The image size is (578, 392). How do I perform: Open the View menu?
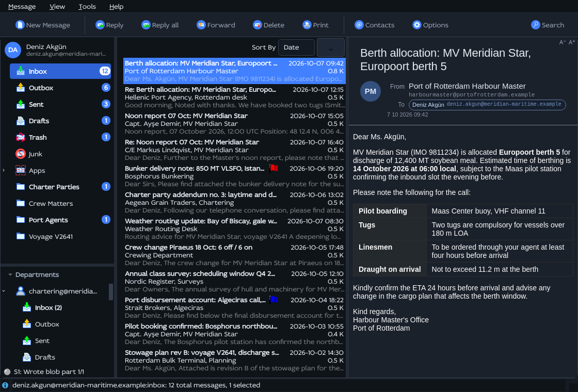(x=57, y=7)
